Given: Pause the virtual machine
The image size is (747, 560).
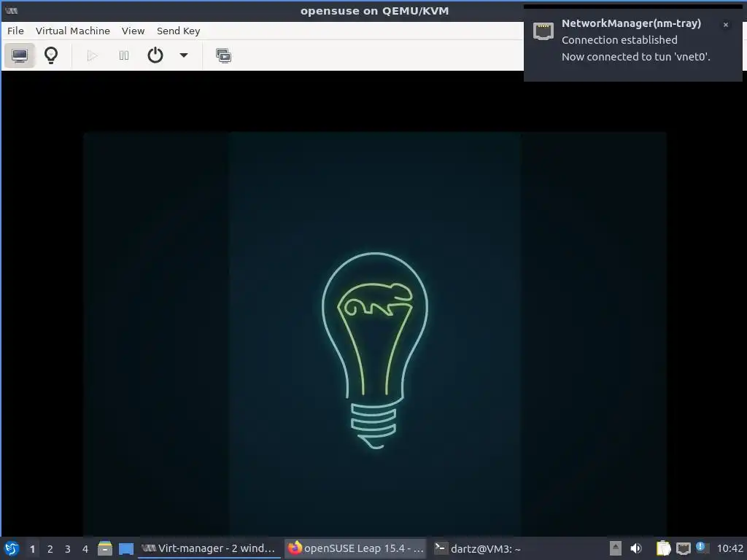Looking at the screenshot, I should pos(124,55).
